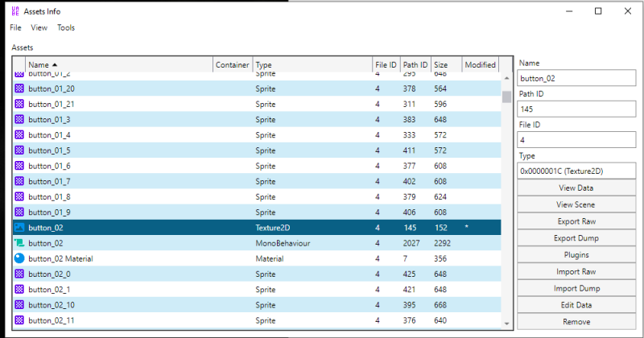
Task: Click the Material type cell
Action: 270,259
